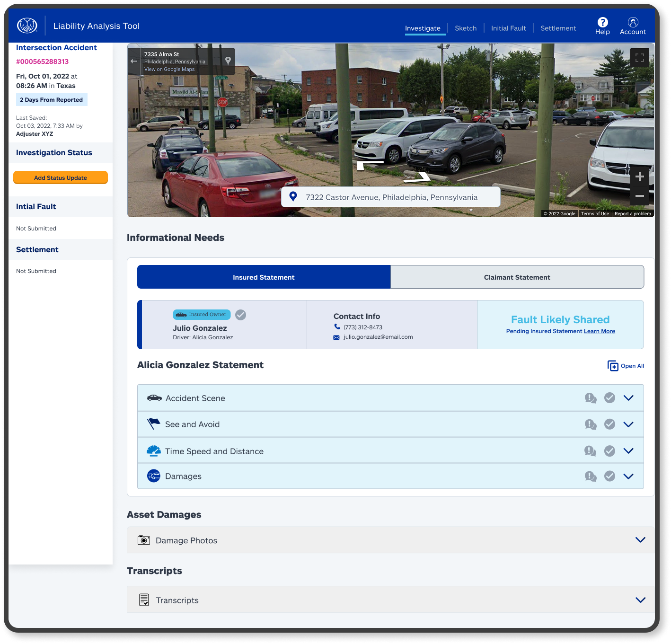Toggle the Accident Scene completion checkmark
Image resolution: width=671 pixels, height=644 pixels.
(x=610, y=398)
